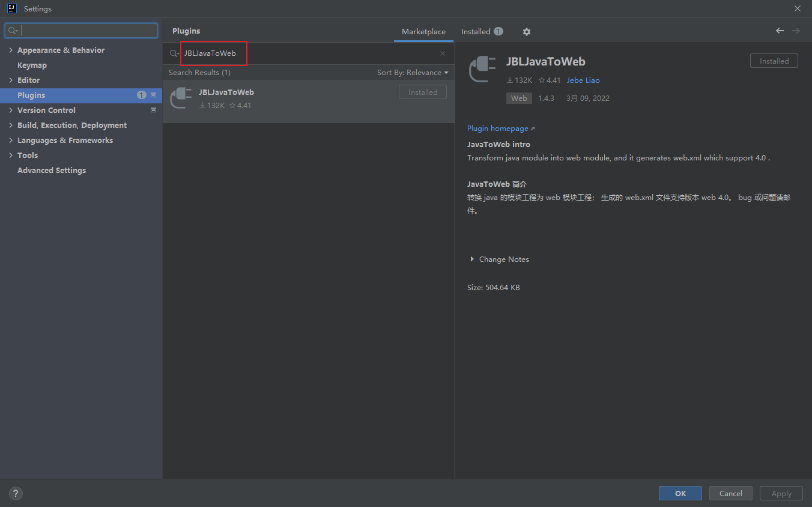Click JavaToWeb intro heading
Image resolution: width=812 pixels, height=507 pixels.
click(x=498, y=145)
